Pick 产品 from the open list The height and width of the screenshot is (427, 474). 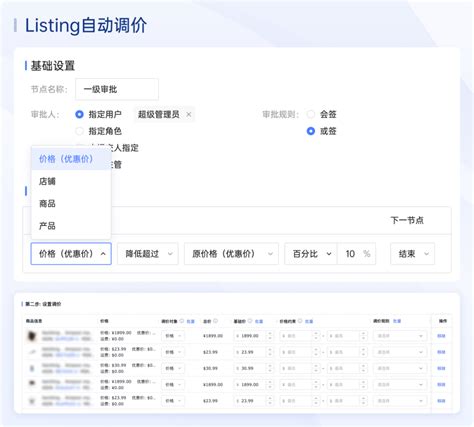tap(71, 226)
